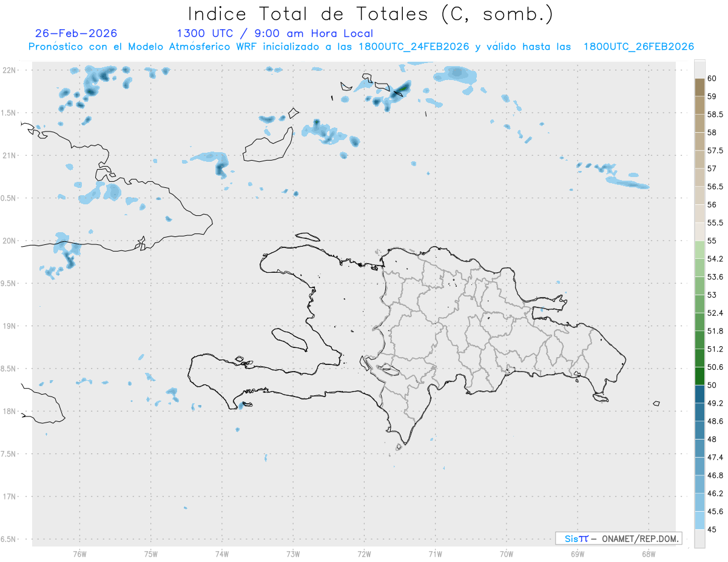Click the colorbar label "55.5"
This screenshot has width=728, height=562.
tap(715, 222)
